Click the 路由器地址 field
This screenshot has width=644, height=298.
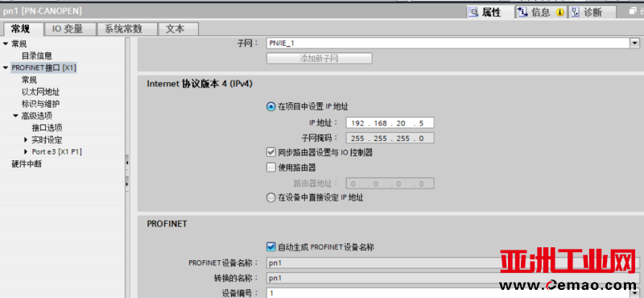click(x=390, y=184)
